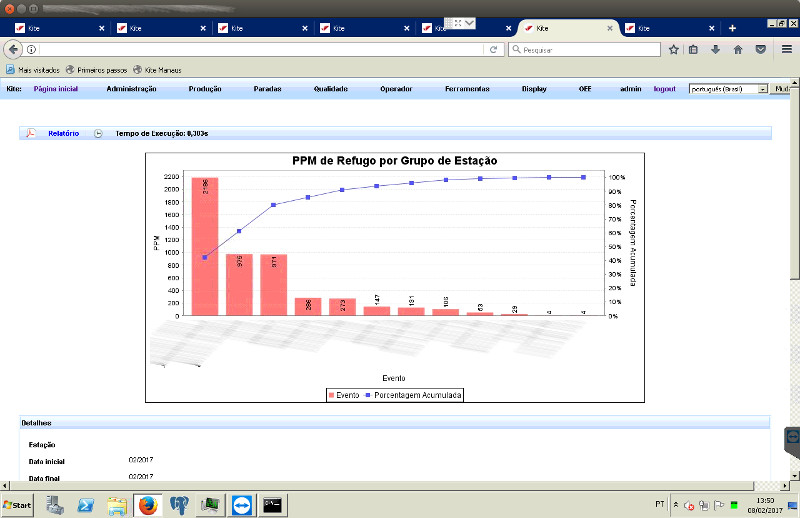Launch PowerShell from the taskbar

click(85, 505)
